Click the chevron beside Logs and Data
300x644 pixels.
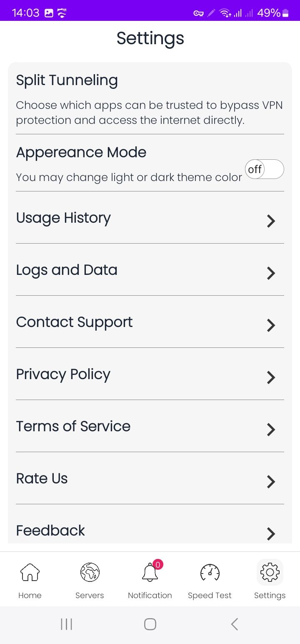(x=271, y=273)
